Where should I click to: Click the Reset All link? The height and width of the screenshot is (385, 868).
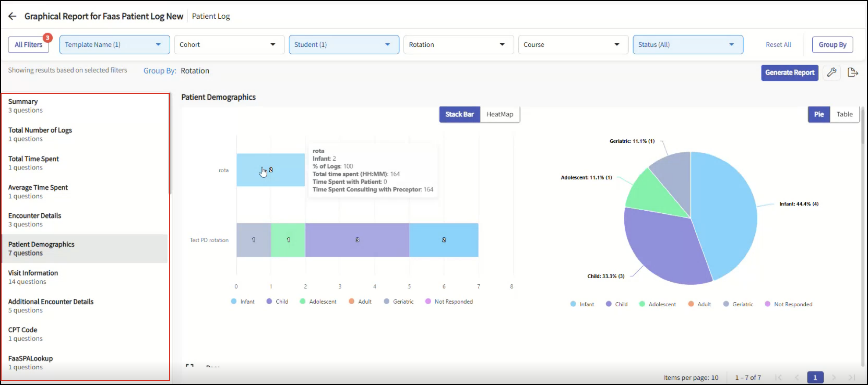pyautogui.click(x=778, y=44)
